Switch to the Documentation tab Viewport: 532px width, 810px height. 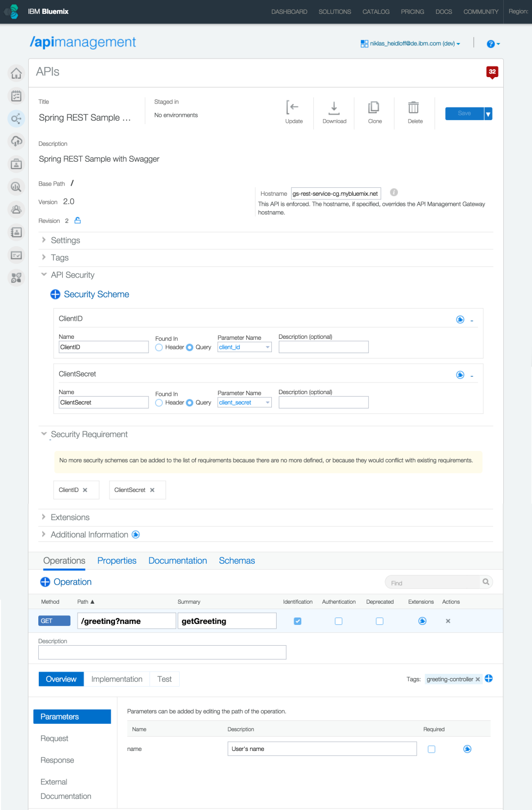click(x=178, y=561)
